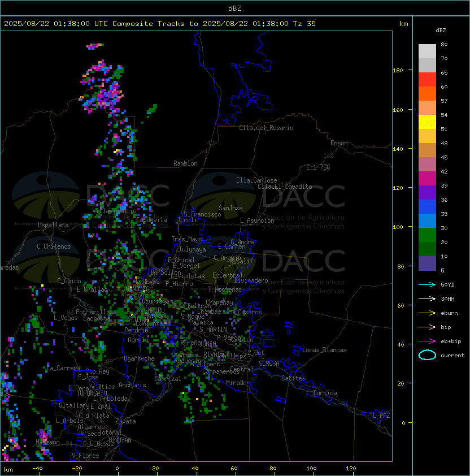The height and width of the screenshot is (476, 470).
Task: Select the orange 57 dBZ color swatch
Action: point(427,94)
